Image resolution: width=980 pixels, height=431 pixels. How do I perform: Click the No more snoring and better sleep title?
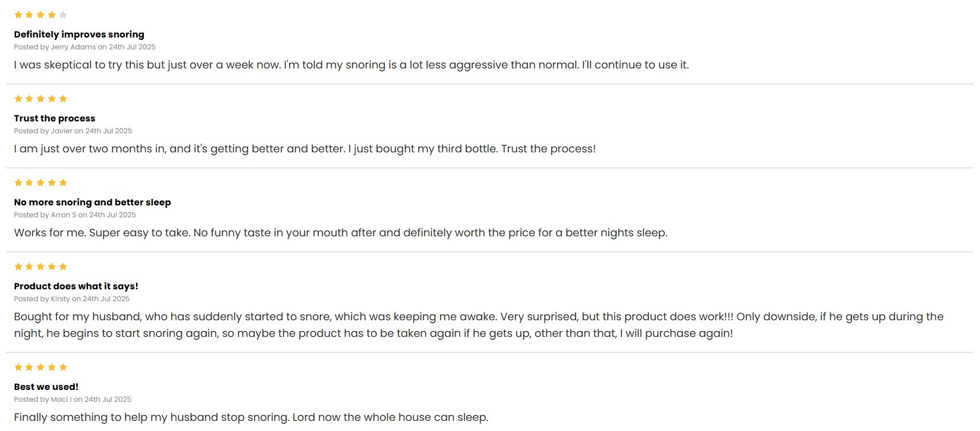coord(93,202)
